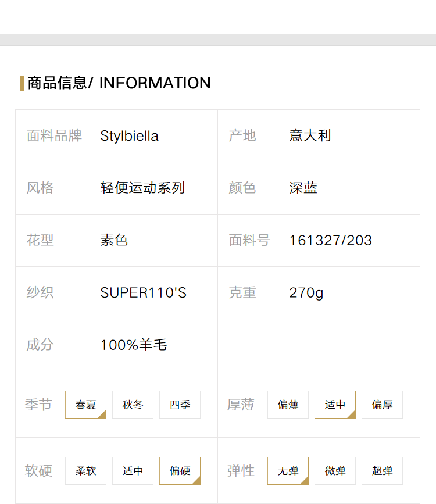Select the 四季 season option
This screenshot has width=436, height=504.
tap(180, 405)
